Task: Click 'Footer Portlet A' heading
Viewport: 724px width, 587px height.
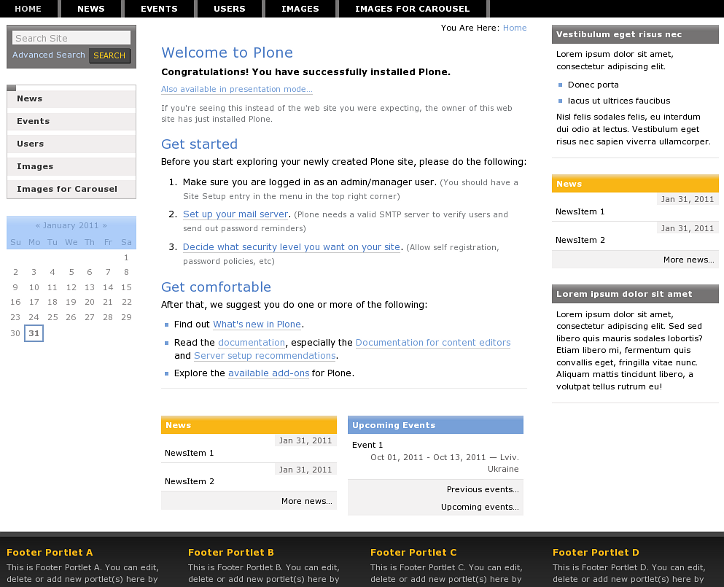Action: pyautogui.click(x=50, y=552)
